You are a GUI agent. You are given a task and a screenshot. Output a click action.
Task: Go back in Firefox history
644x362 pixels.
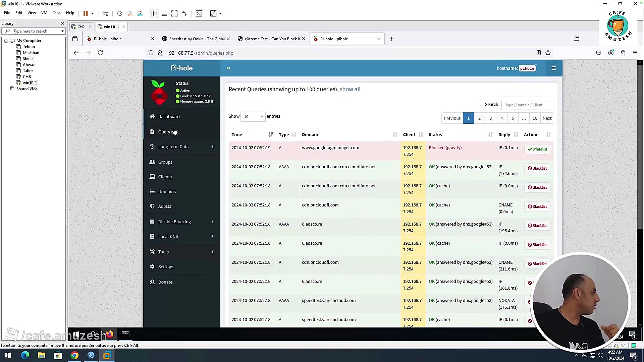pos(76,53)
